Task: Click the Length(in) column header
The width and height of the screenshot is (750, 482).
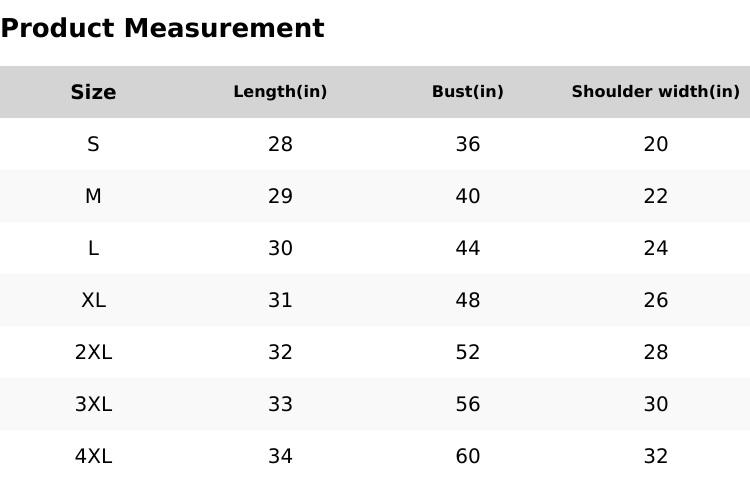Action: pos(280,92)
